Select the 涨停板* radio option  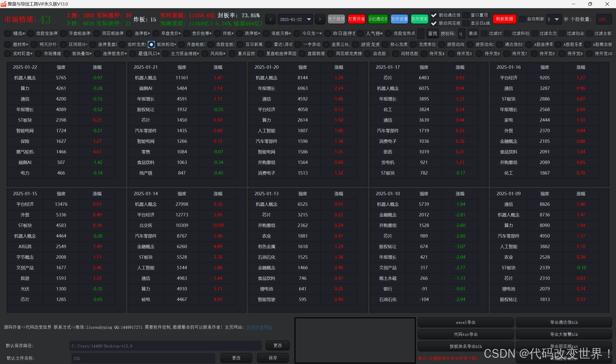point(129,33)
